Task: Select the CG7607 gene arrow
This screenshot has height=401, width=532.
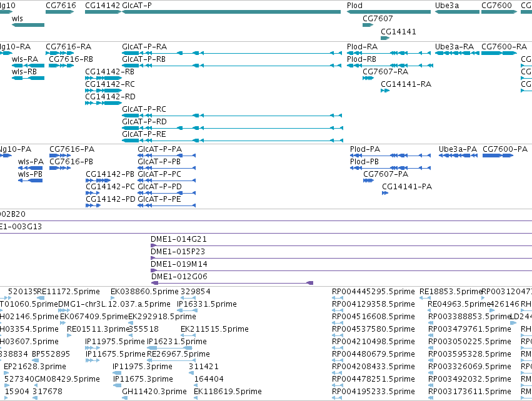Action: [368, 25]
